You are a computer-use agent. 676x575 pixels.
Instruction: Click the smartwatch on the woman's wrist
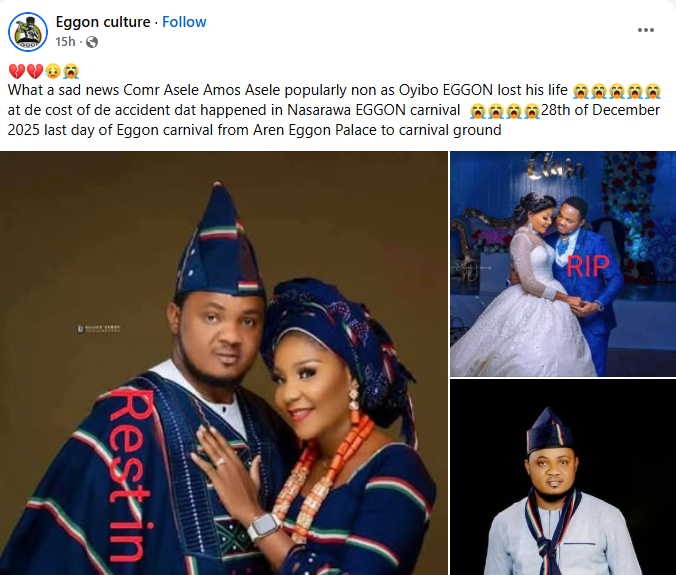[264, 526]
